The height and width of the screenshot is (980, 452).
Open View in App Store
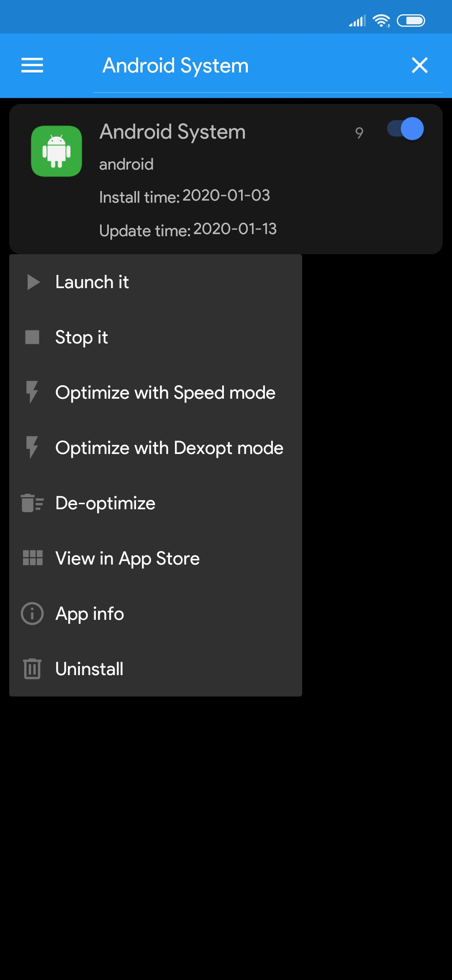click(156, 558)
